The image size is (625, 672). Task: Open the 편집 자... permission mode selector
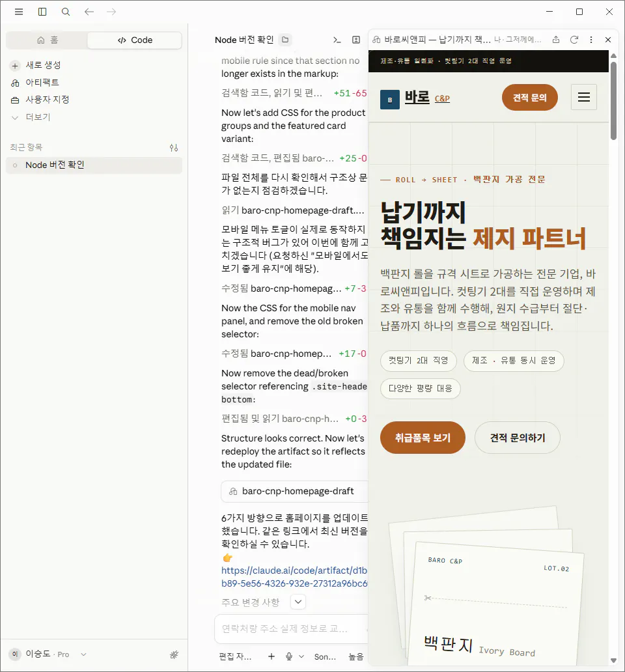[x=235, y=656]
